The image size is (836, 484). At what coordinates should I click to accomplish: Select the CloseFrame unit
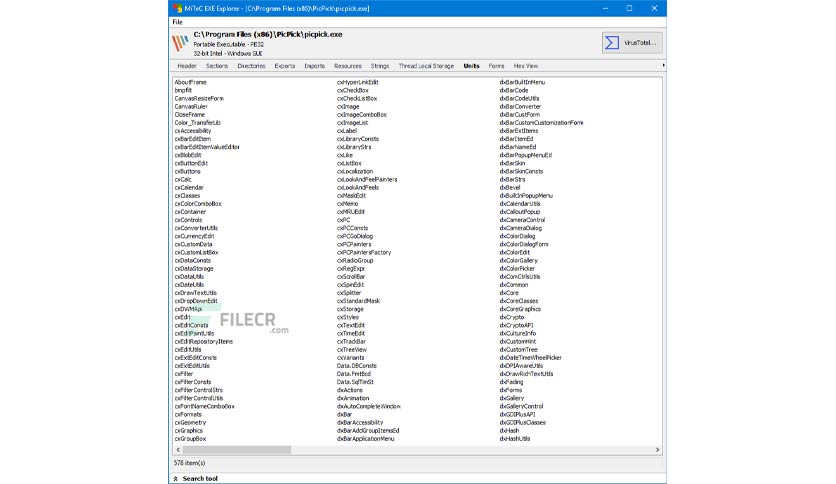(x=190, y=115)
